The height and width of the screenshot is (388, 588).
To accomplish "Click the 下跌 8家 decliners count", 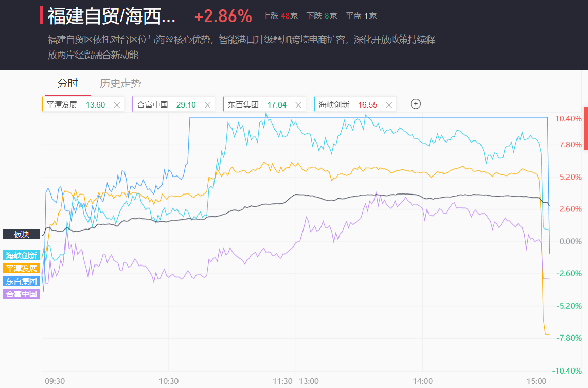I will coord(322,16).
